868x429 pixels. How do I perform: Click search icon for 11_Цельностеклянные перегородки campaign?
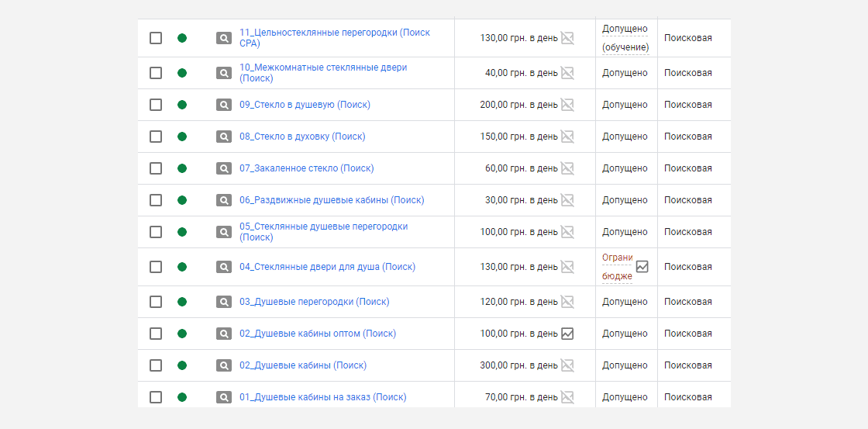[224, 38]
